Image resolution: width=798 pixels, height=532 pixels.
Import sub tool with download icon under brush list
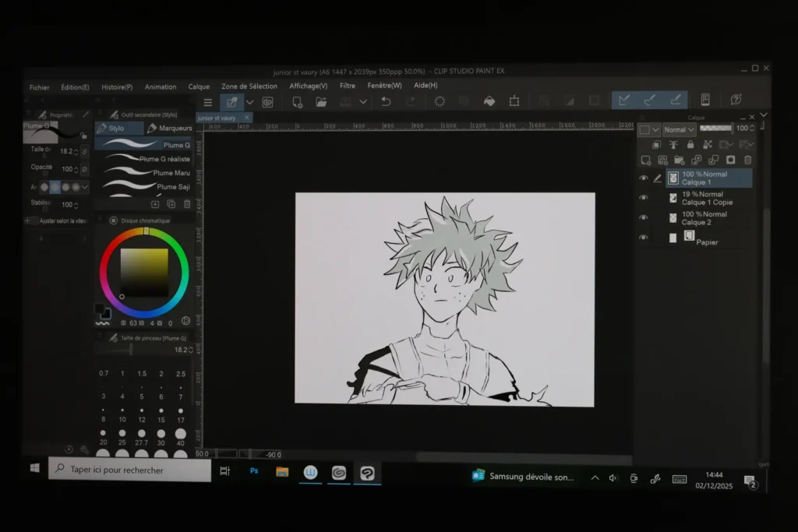coord(155,204)
